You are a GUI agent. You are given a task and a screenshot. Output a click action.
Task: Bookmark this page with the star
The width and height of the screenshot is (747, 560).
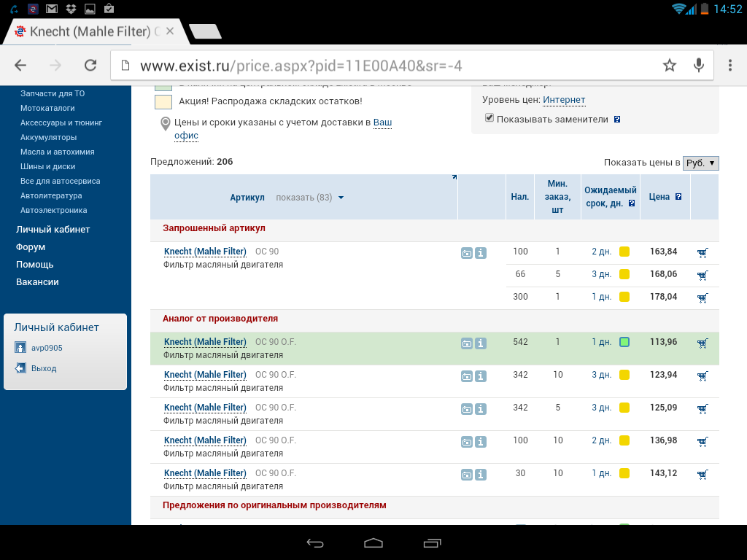670,65
